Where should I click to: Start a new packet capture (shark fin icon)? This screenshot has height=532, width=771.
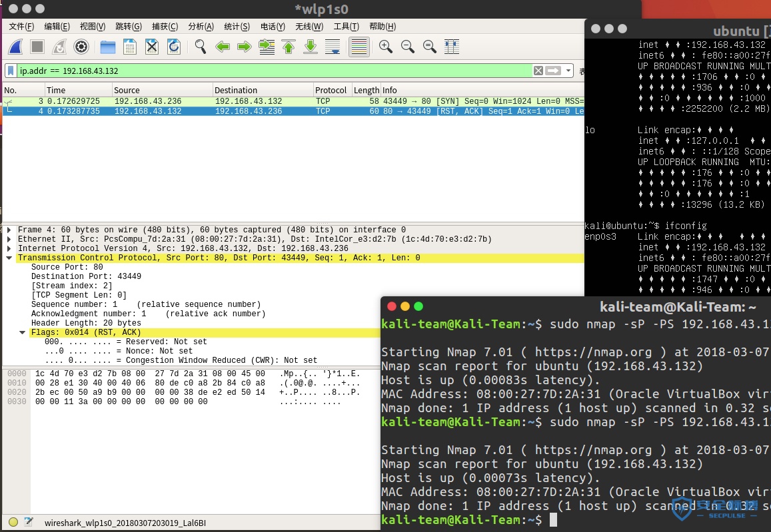pyautogui.click(x=16, y=47)
